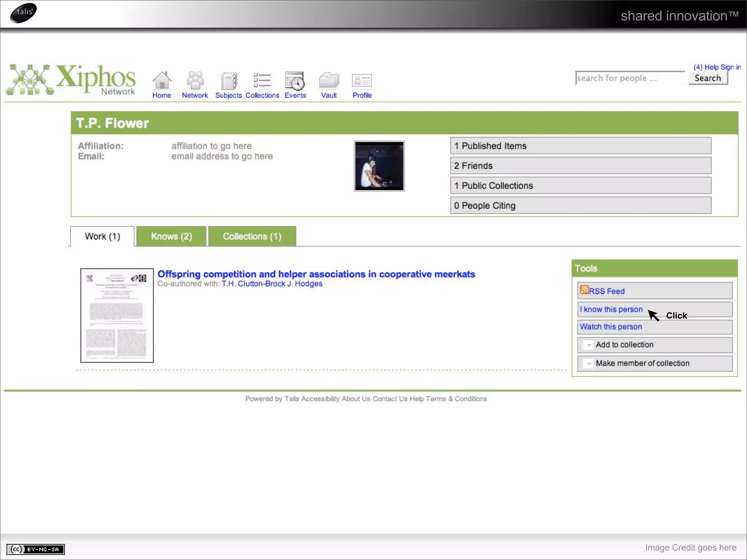Viewport: 747px width, 560px height.
Task: Click the Network menu label
Action: pos(195,95)
